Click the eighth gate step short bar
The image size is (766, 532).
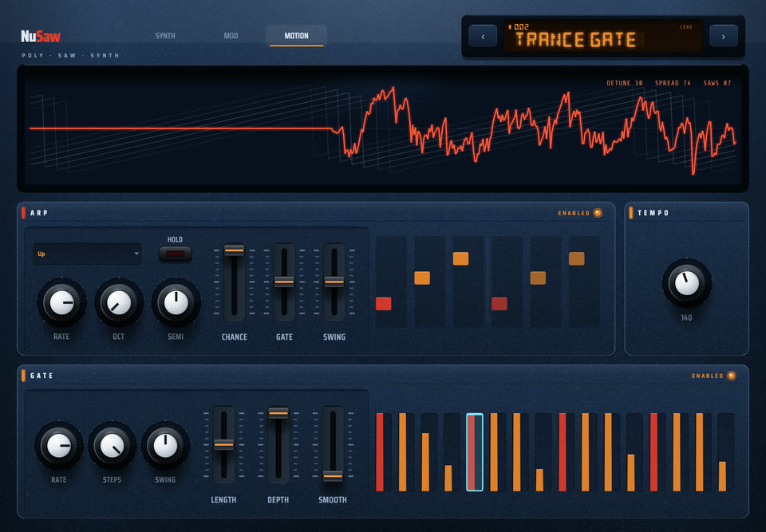pyautogui.click(x=540, y=480)
